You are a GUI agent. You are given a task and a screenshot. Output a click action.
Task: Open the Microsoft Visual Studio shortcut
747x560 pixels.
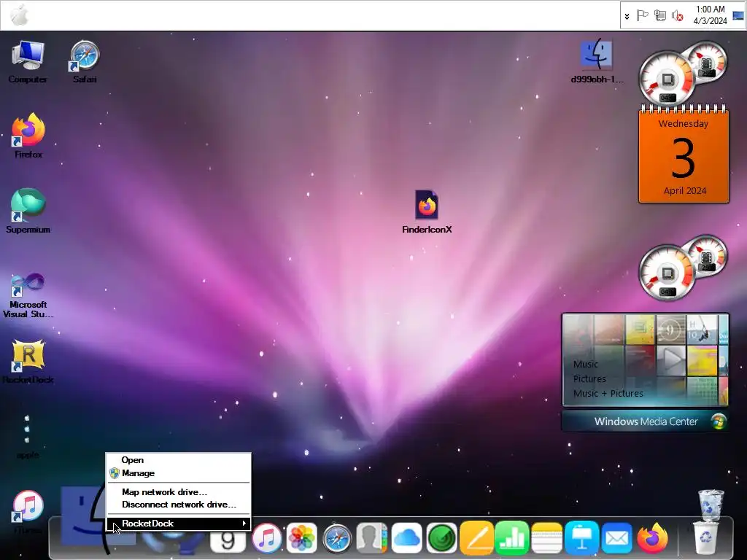[x=28, y=295]
